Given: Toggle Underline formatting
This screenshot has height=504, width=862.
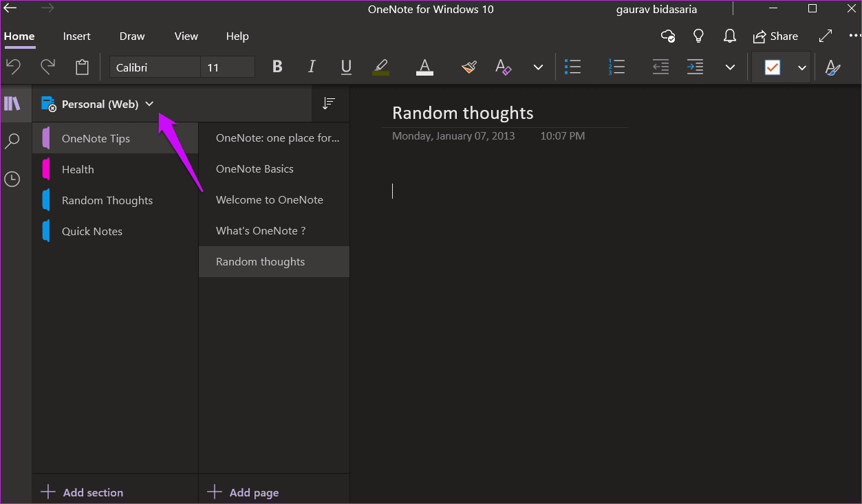Looking at the screenshot, I should click(x=346, y=67).
